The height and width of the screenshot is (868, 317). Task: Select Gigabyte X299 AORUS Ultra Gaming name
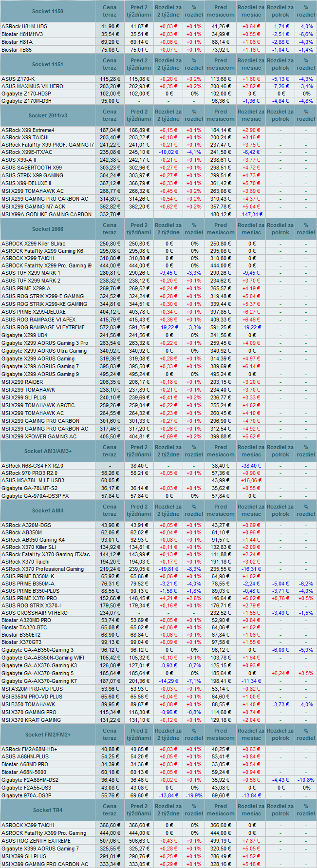tap(44, 351)
